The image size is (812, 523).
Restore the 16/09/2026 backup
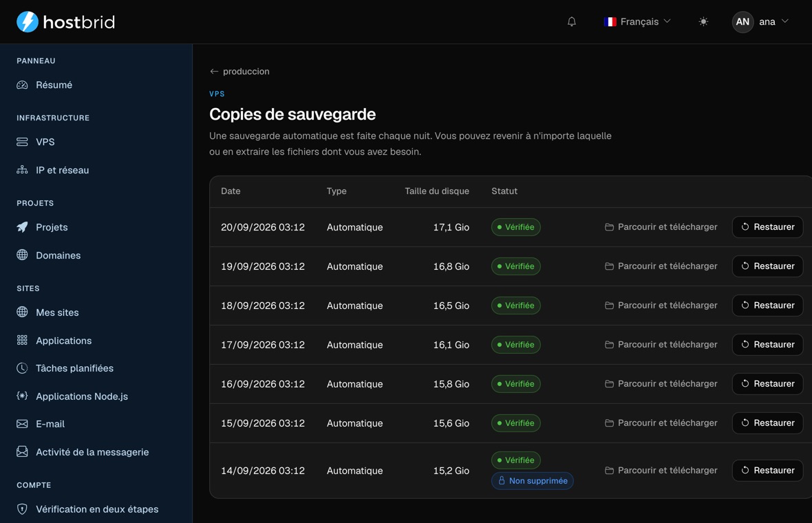(767, 384)
